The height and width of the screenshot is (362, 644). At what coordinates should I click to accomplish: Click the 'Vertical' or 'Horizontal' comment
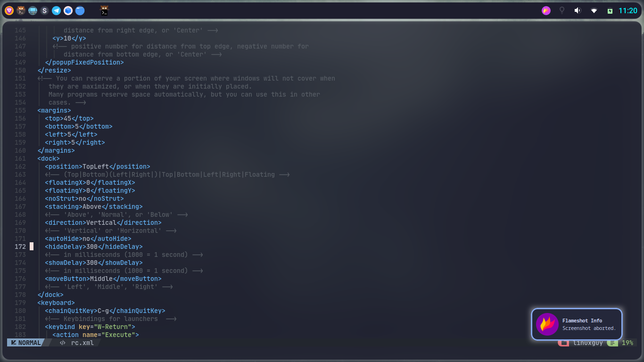(x=111, y=231)
